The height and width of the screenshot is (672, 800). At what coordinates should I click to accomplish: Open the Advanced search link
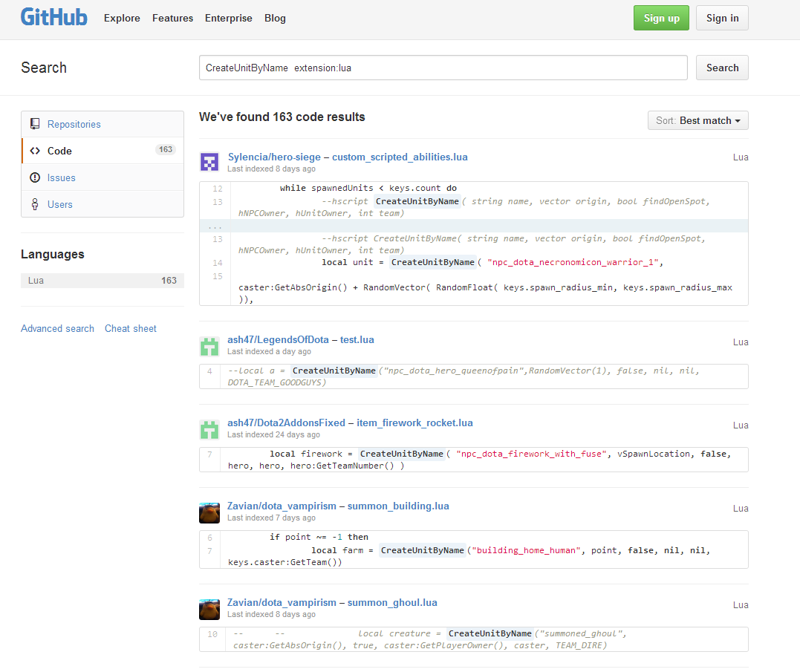pyautogui.click(x=57, y=328)
